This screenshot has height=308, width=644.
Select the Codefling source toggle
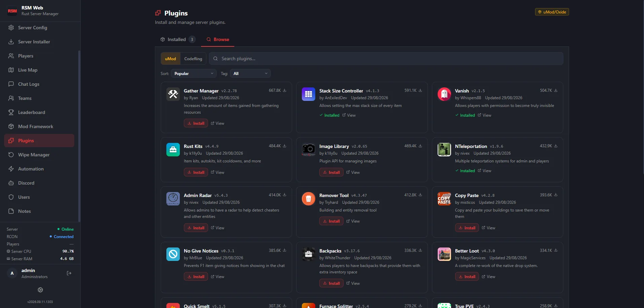coord(193,59)
